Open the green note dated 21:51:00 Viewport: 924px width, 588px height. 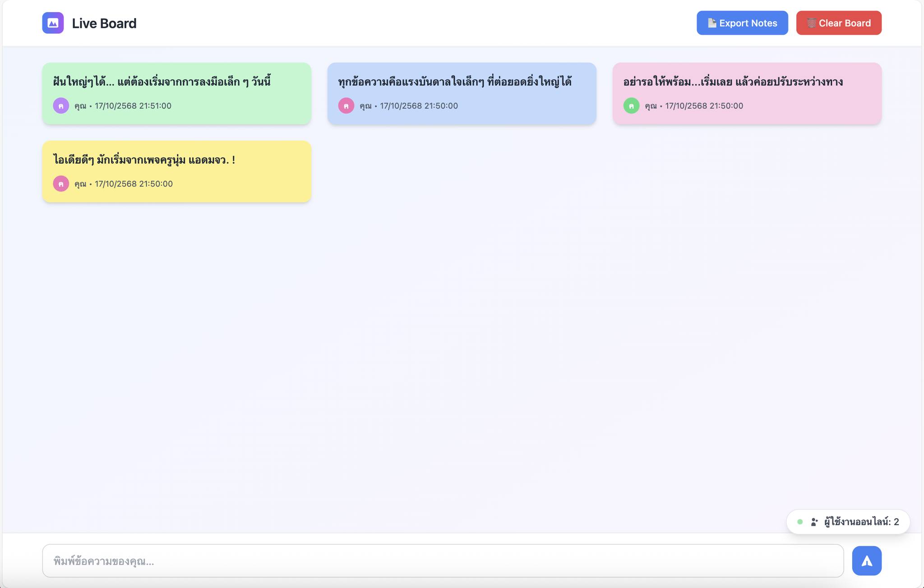point(177,93)
